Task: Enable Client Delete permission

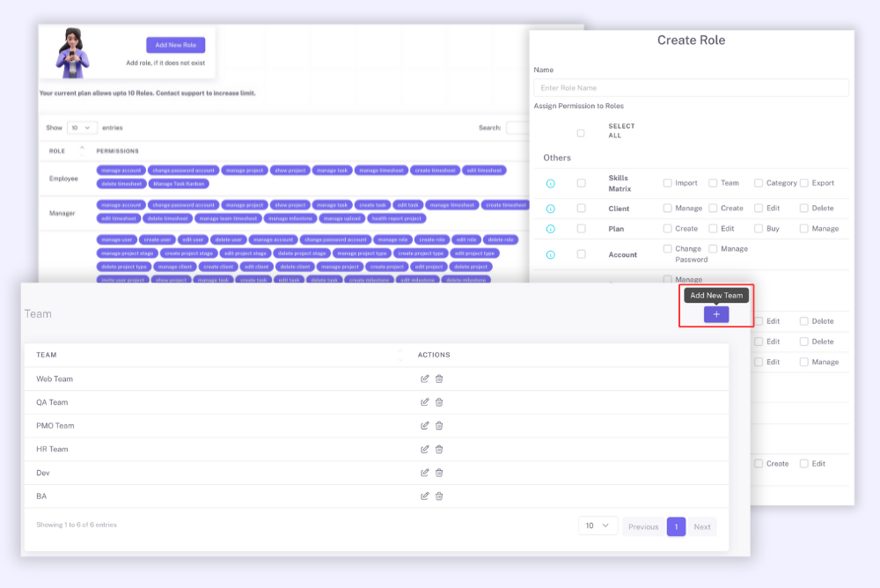Action: [803, 209]
